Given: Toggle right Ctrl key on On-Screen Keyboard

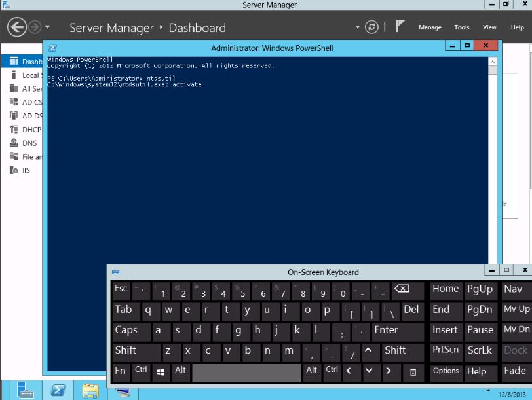Looking at the screenshot, I should [332, 373].
